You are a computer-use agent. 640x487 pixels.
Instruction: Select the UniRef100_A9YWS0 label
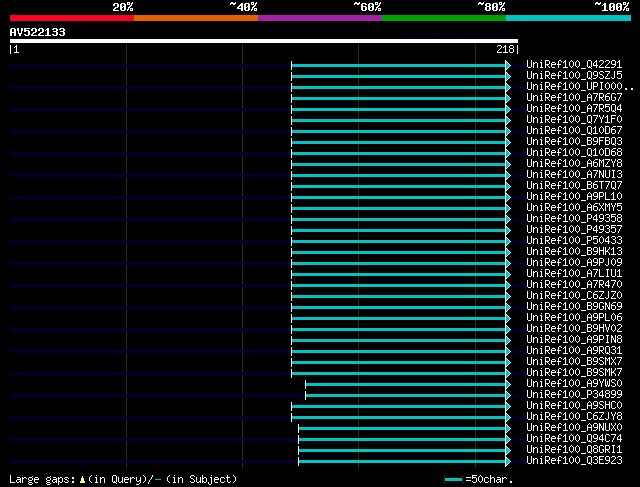[x=574, y=384]
